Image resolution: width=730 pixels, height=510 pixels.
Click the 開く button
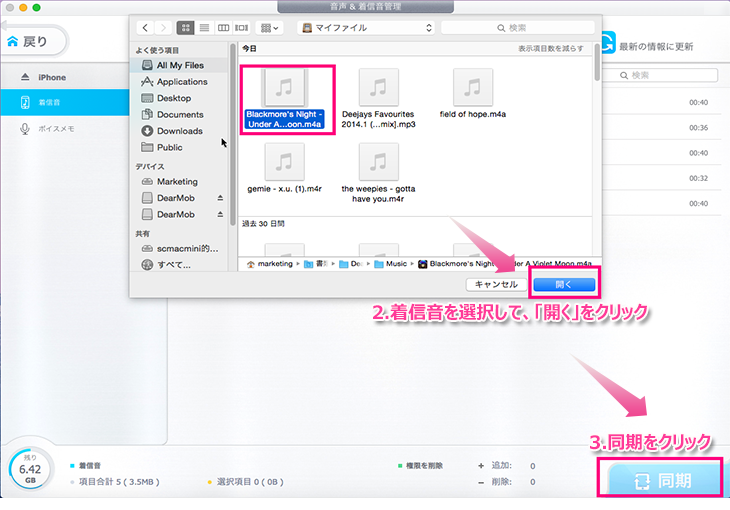564,284
